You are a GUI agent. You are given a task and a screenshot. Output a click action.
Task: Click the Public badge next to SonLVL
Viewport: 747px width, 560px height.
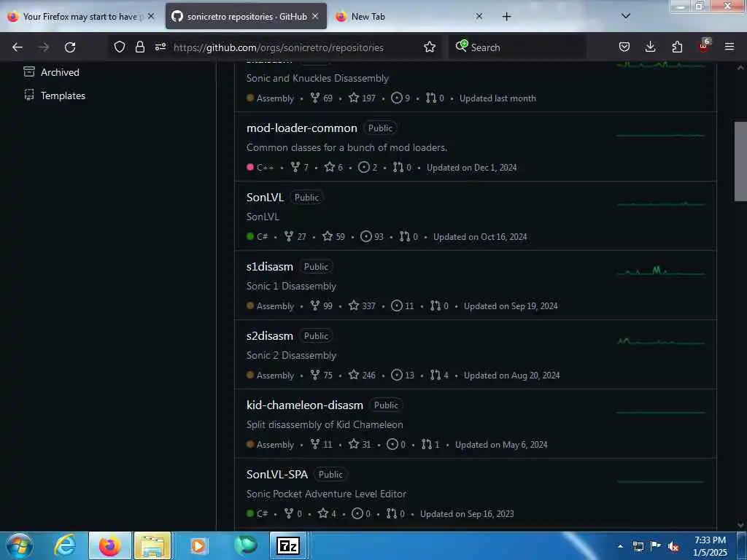(x=306, y=197)
